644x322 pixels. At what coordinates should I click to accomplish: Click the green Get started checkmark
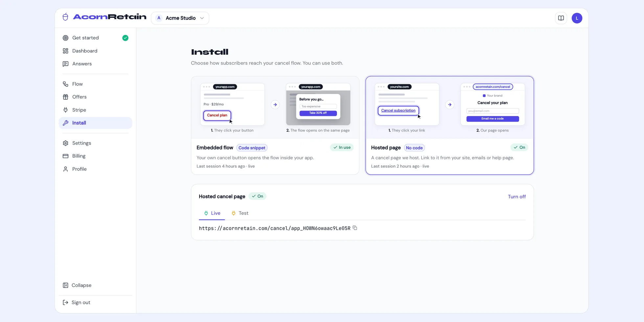click(125, 38)
